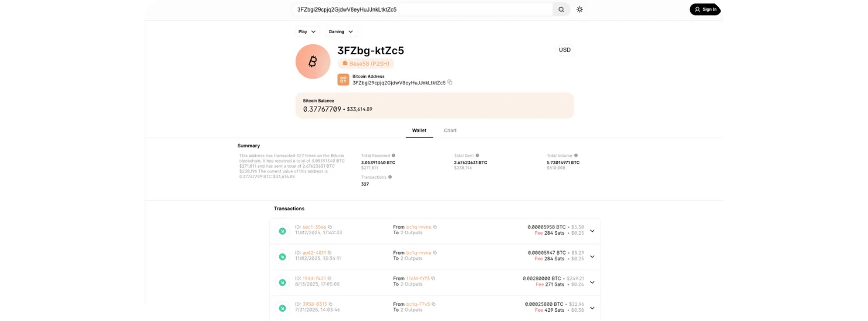Expand the 0.00280000 BTC transaction row
The image size is (868, 321).
592,282
